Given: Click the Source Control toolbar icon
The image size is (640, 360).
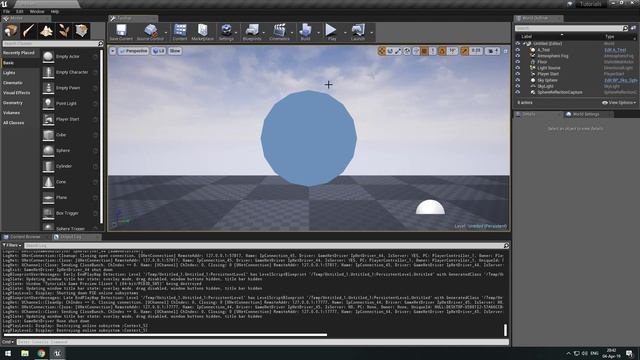Looking at the screenshot, I should (150, 32).
